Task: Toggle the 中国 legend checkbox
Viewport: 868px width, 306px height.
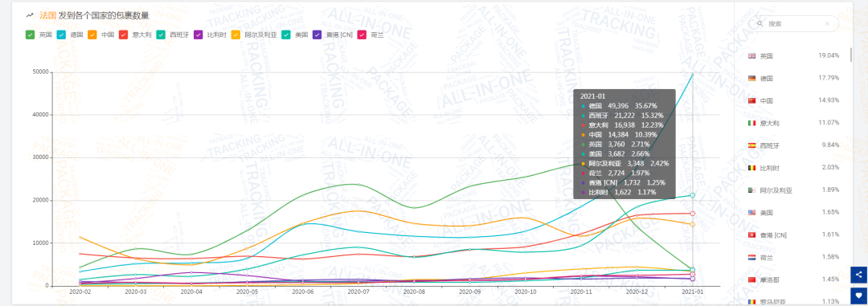Action: (92, 35)
